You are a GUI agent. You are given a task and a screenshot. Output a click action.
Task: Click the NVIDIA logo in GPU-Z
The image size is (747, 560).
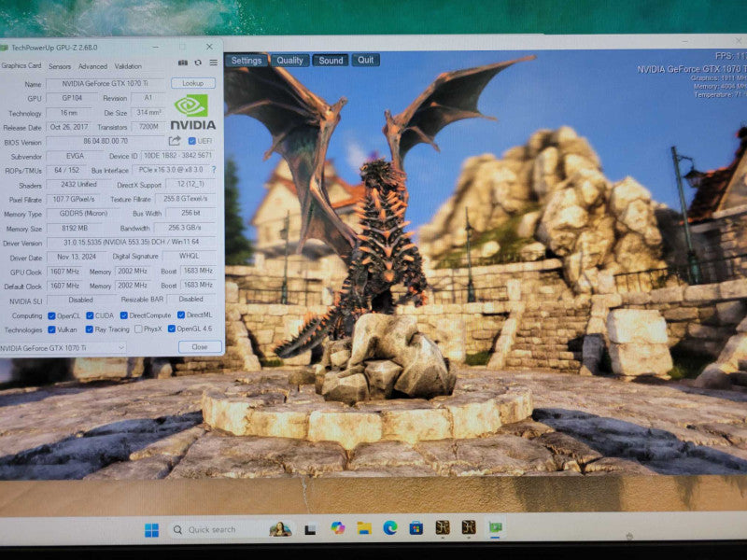pyautogui.click(x=192, y=112)
